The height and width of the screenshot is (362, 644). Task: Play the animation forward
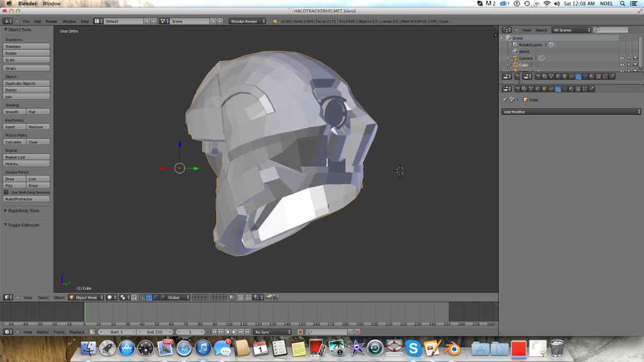click(x=234, y=332)
